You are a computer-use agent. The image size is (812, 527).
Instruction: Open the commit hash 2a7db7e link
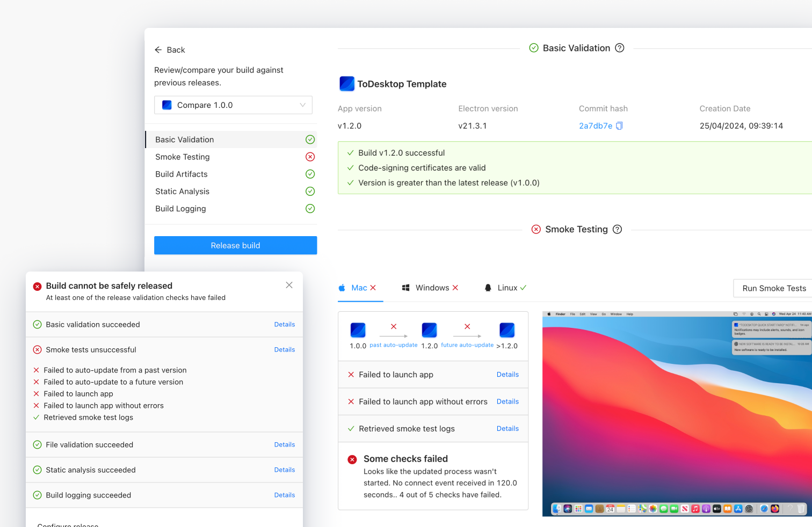tap(595, 126)
